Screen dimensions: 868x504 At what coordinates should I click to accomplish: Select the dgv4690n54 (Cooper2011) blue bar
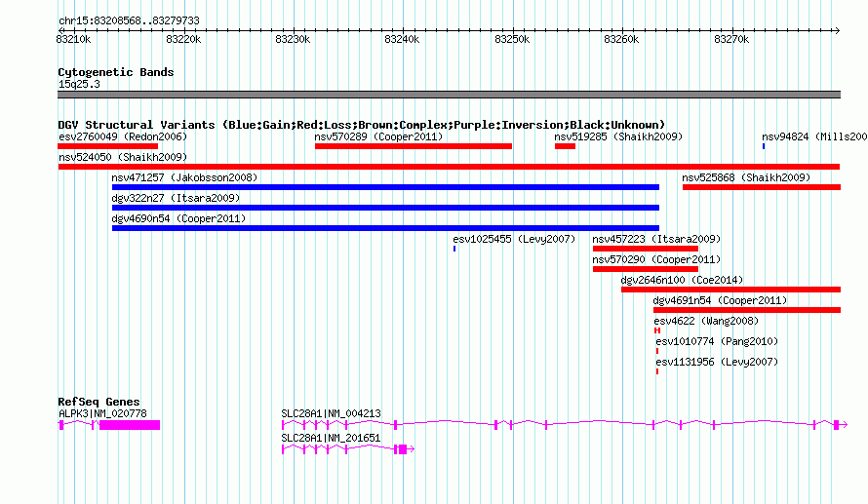[385, 228]
